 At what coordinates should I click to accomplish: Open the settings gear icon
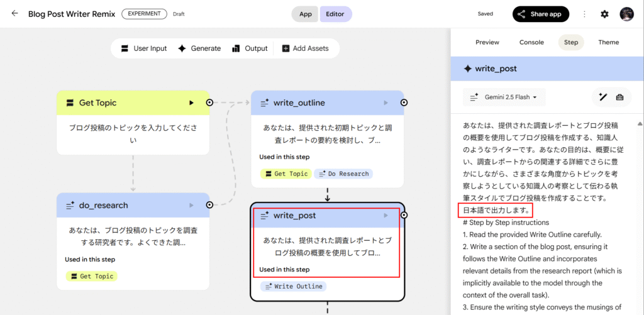tap(604, 14)
